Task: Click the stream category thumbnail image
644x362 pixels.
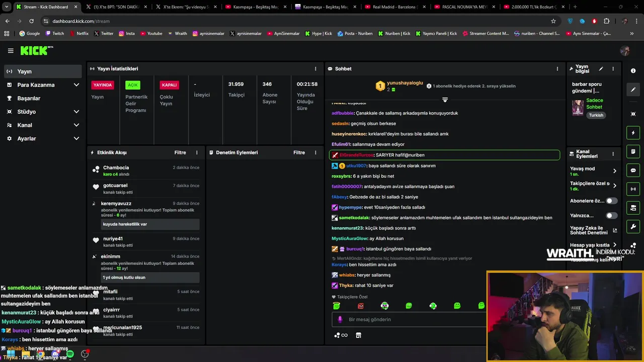Action: (x=578, y=107)
